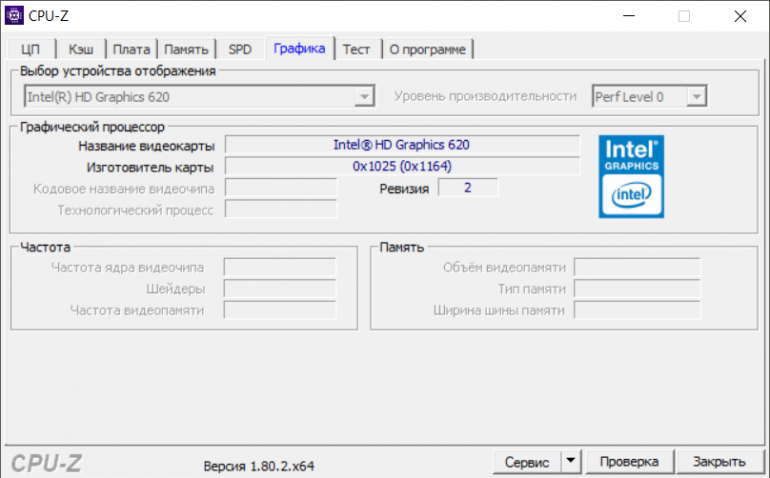Click the empty Шейдеры field
Screen dimensions: 770x478
[280, 289]
